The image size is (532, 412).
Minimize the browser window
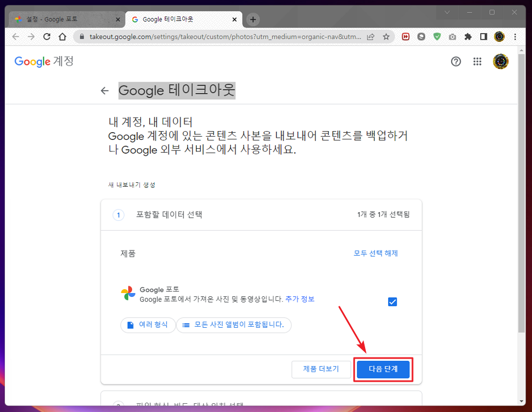click(470, 13)
